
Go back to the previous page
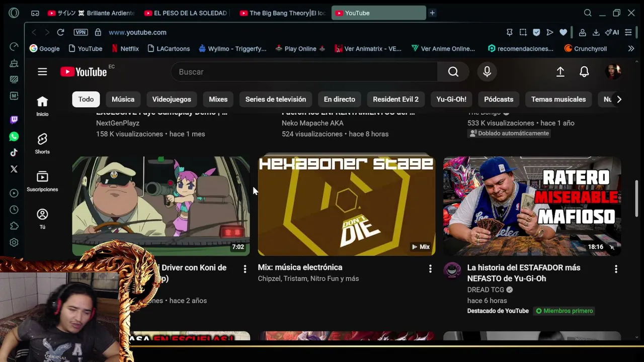tap(34, 32)
